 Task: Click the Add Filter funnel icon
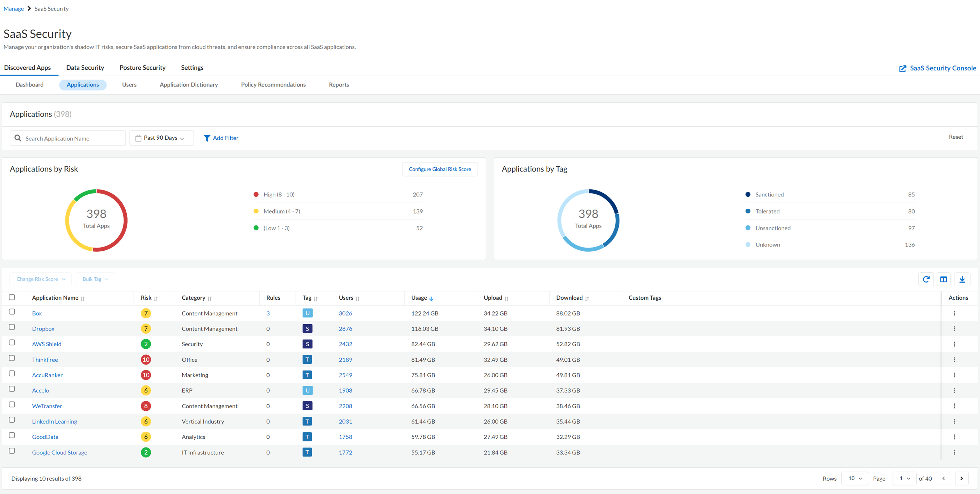click(x=206, y=138)
